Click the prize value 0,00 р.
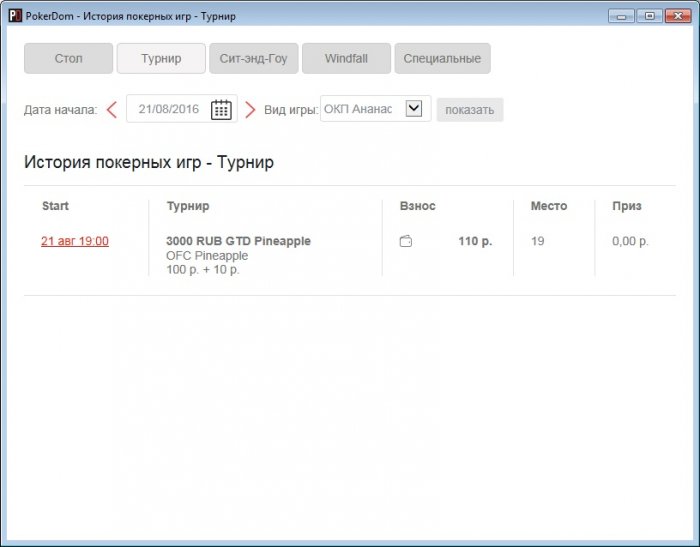This screenshot has width=700, height=547. [x=630, y=241]
